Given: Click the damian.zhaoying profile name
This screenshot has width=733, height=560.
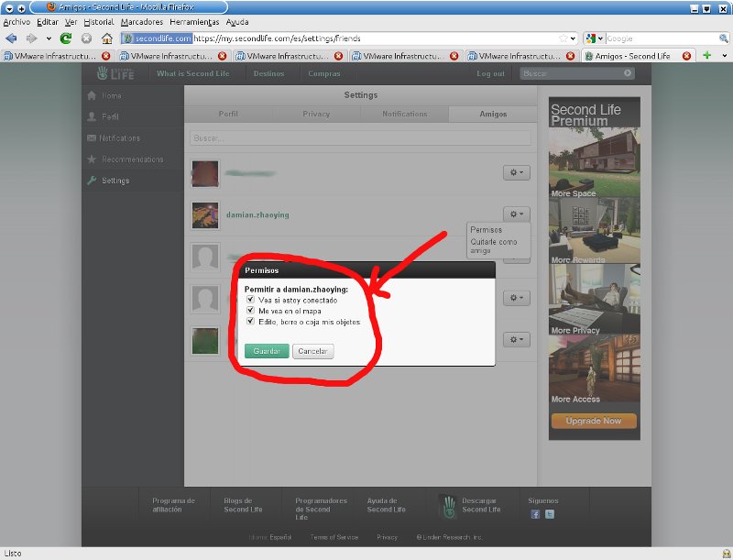Looking at the screenshot, I should tap(257, 215).
